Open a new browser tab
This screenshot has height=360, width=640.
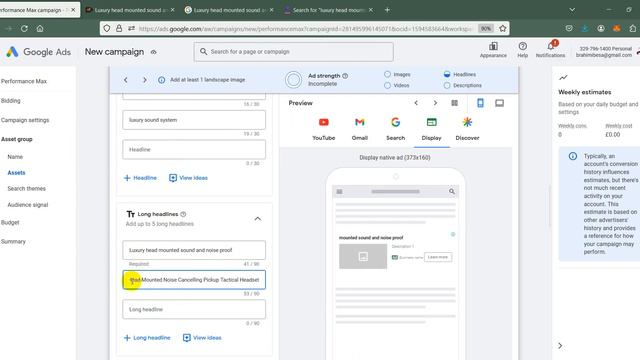click(x=387, y=10)
